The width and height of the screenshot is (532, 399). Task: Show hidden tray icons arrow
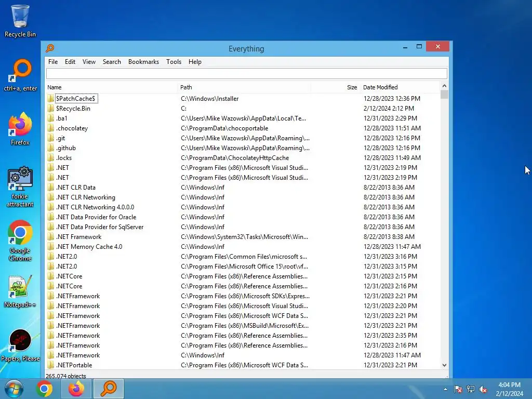click(445, 389)
